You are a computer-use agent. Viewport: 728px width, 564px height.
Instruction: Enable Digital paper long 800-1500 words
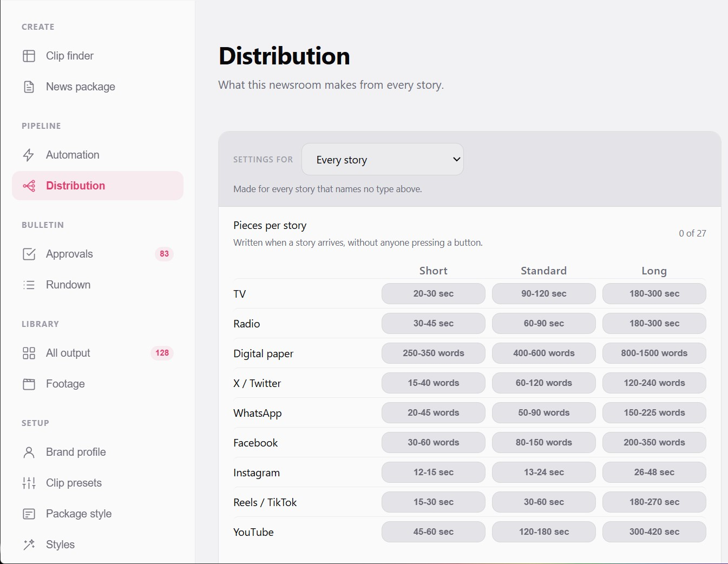click(654, 353)
